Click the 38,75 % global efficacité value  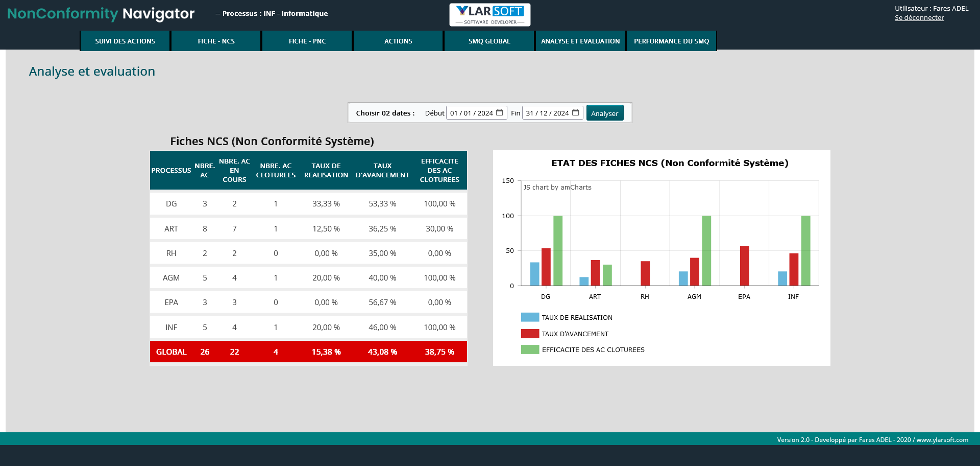point(439,352)
